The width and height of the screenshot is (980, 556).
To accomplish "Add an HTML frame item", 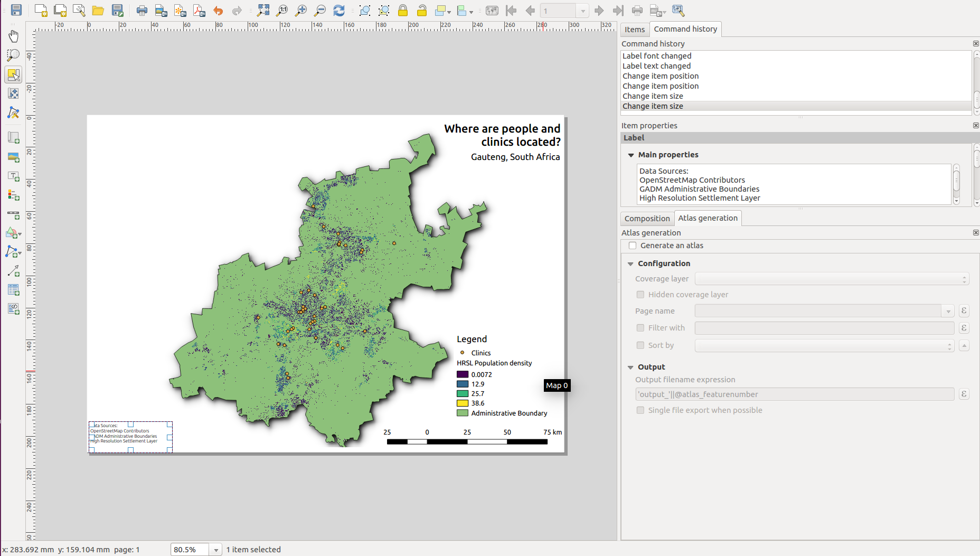I will [13, 309].
